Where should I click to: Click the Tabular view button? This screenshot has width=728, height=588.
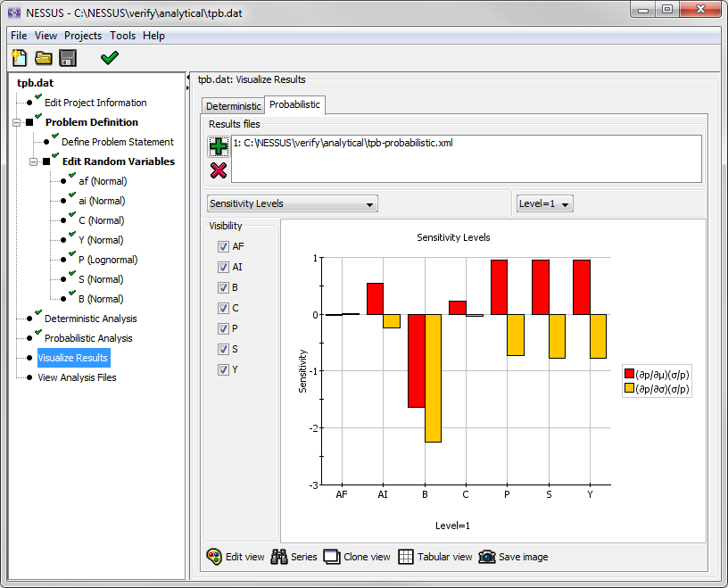(434, 557)
